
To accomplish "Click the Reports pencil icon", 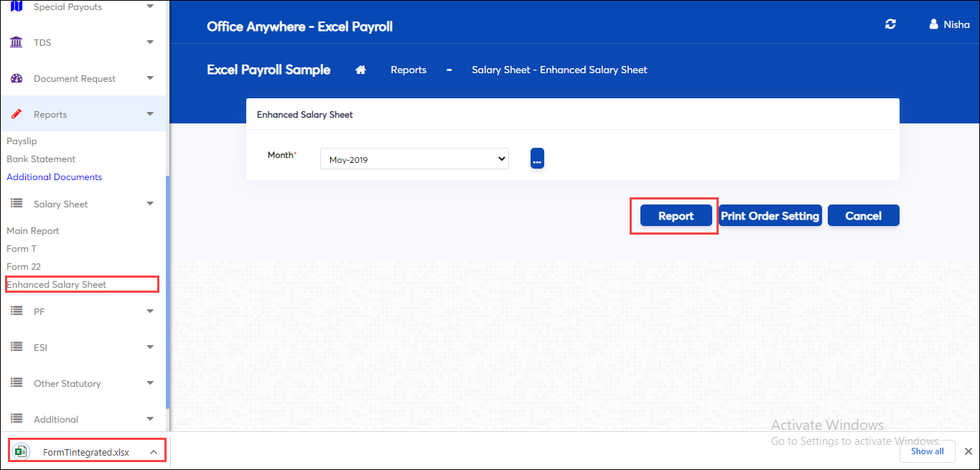I will (x=17, y=114).
